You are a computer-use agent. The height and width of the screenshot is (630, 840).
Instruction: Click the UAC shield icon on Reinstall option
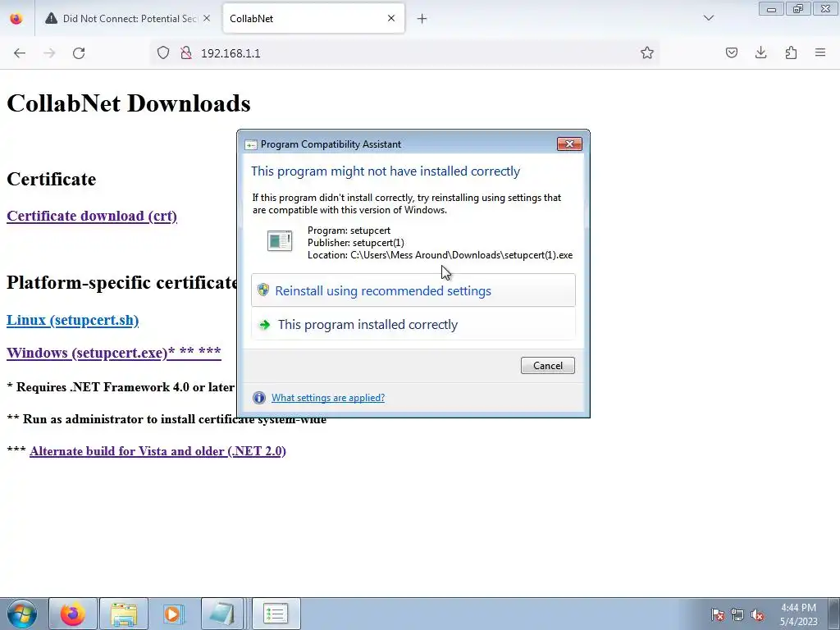[263, 290]
